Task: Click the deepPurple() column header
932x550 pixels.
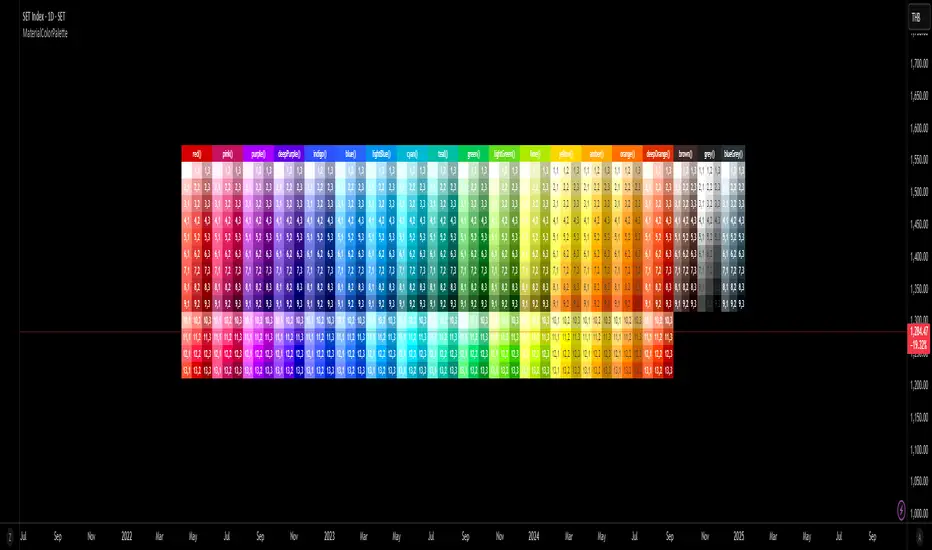Action: pyautogui.click(x=289, y=155)
